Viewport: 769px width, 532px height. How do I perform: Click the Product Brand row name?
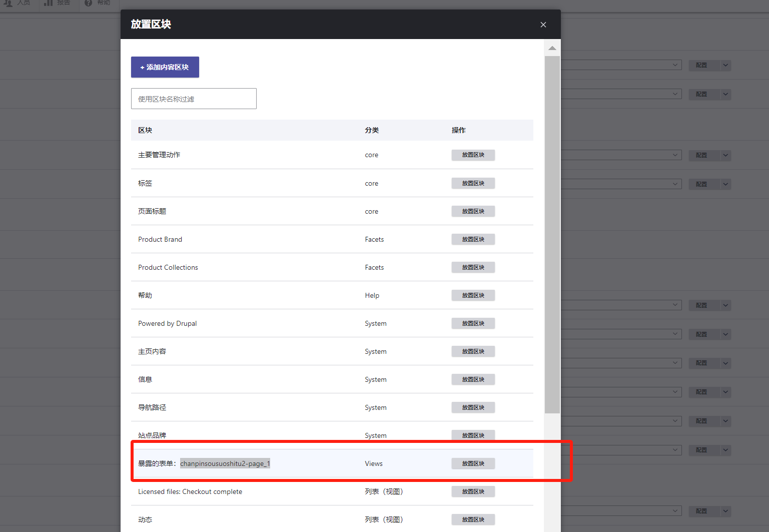coord(160,239)
